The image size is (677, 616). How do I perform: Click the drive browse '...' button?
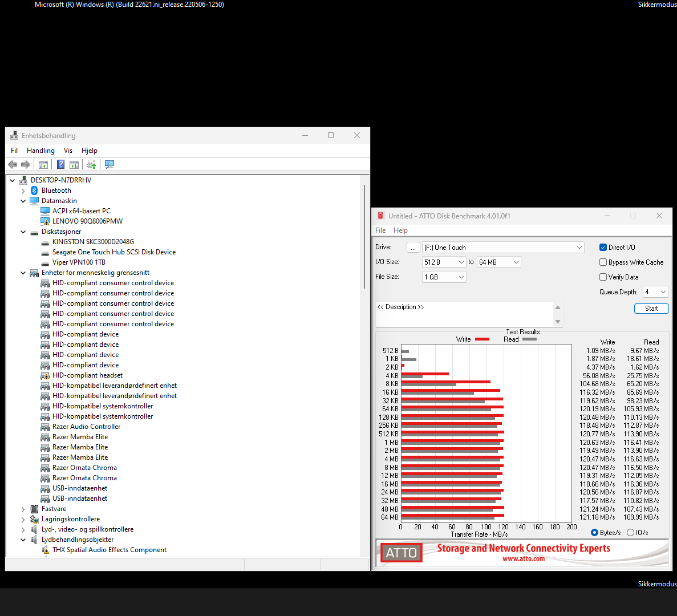click(413, 248)
